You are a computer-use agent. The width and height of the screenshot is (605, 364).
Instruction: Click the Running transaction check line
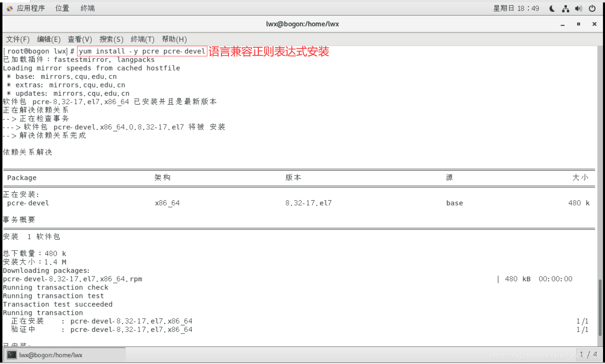tap(56, 288)
